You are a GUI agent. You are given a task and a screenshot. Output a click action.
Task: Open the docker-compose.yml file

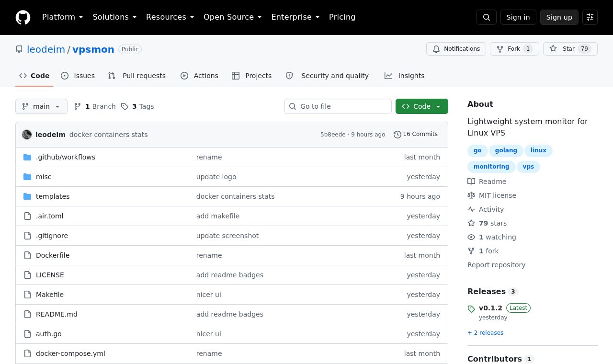[70, 353]
